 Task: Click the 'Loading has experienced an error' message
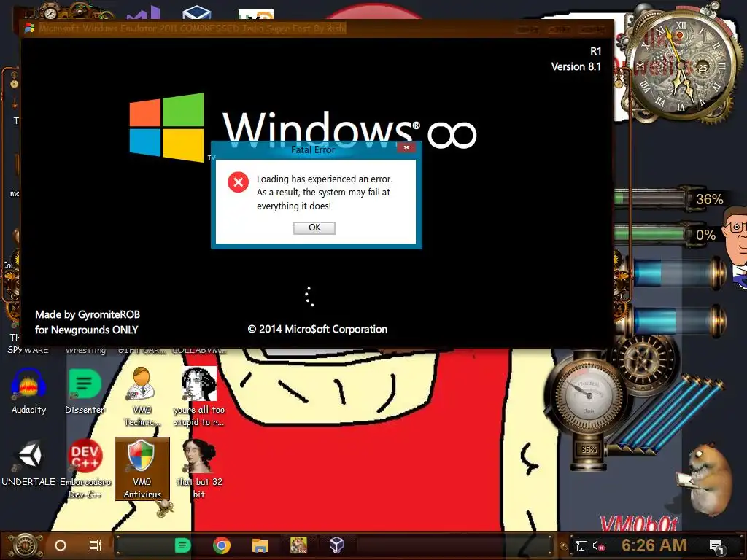pos(325,192)
